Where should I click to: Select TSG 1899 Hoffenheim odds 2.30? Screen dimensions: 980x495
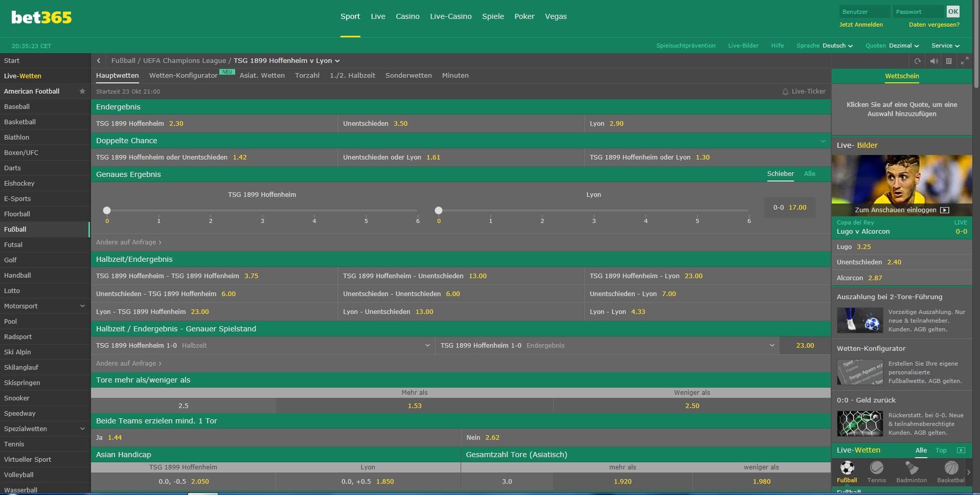coord(214,124)
